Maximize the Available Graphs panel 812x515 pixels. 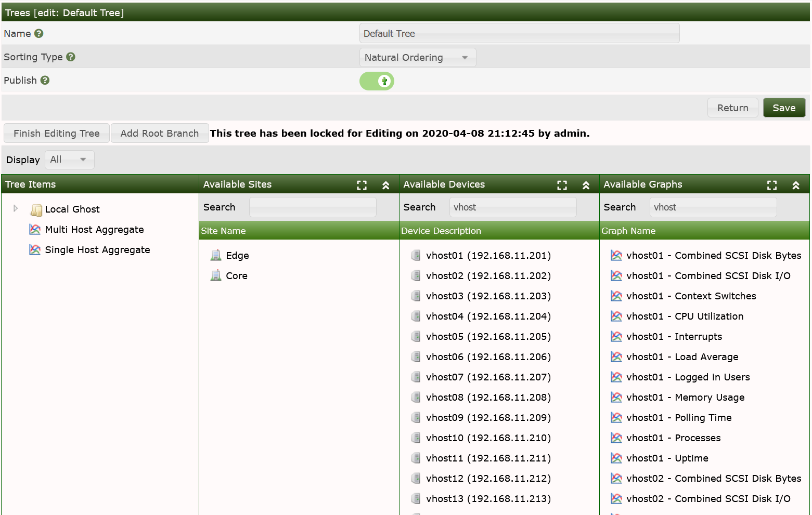pyautogui.click(x=772, y=185)
